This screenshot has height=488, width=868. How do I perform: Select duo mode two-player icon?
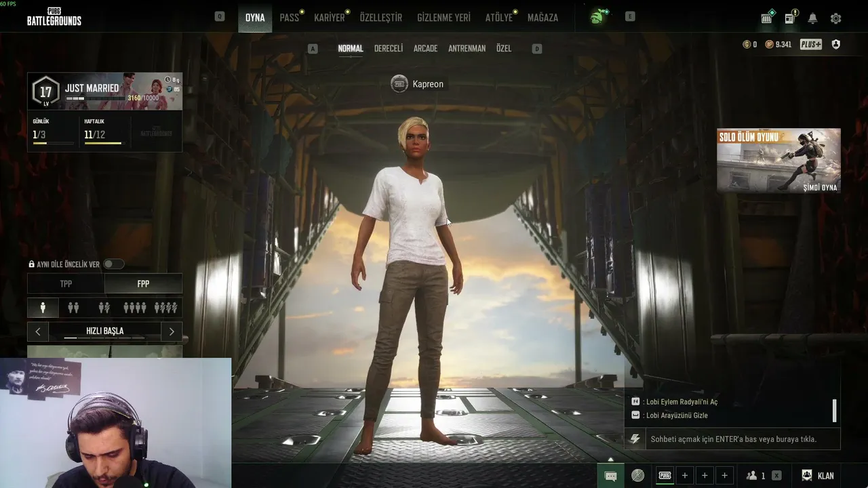[73, 308]
